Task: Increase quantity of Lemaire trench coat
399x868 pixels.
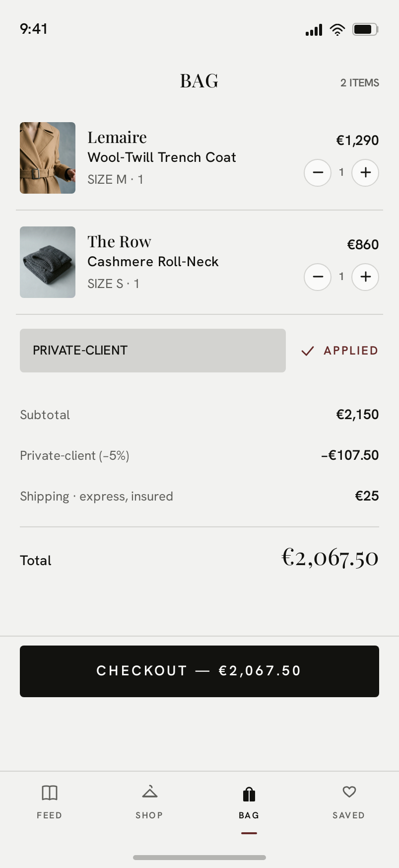Action: point(365,172)
